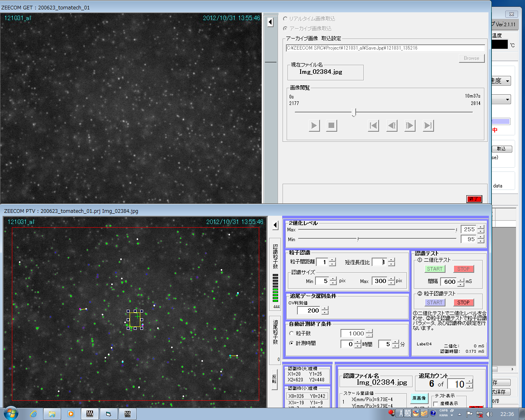Viewport: 525px width, 420px height.
Task: Step forward one frame in image viewer
Action: (x=409, y=126)
